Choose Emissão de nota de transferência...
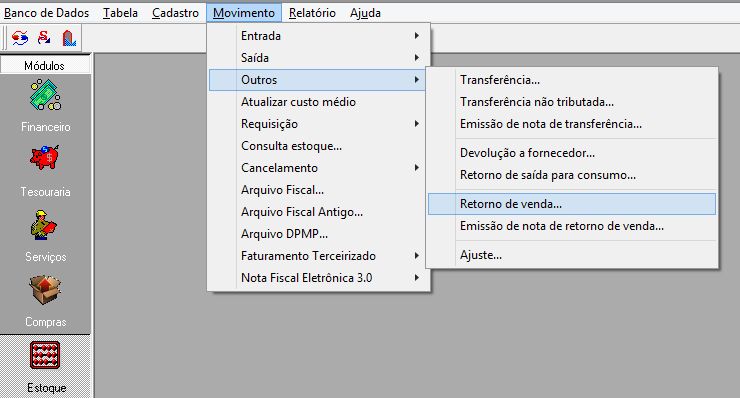 tap(572, 124)
